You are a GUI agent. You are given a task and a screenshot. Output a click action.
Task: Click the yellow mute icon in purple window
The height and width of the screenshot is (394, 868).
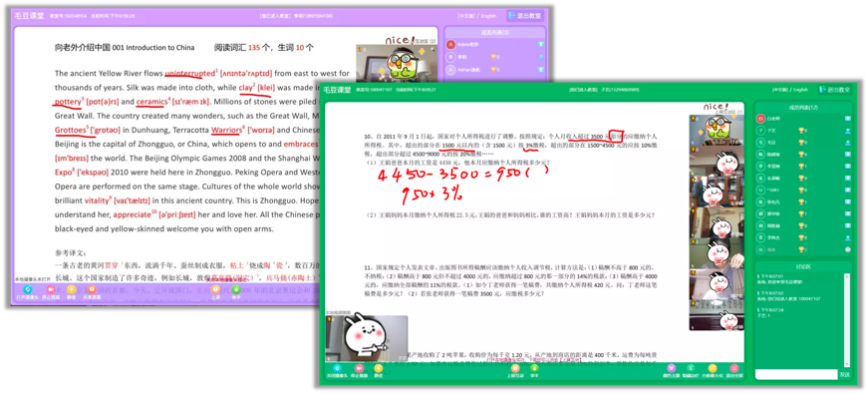(x=71, y=289)
